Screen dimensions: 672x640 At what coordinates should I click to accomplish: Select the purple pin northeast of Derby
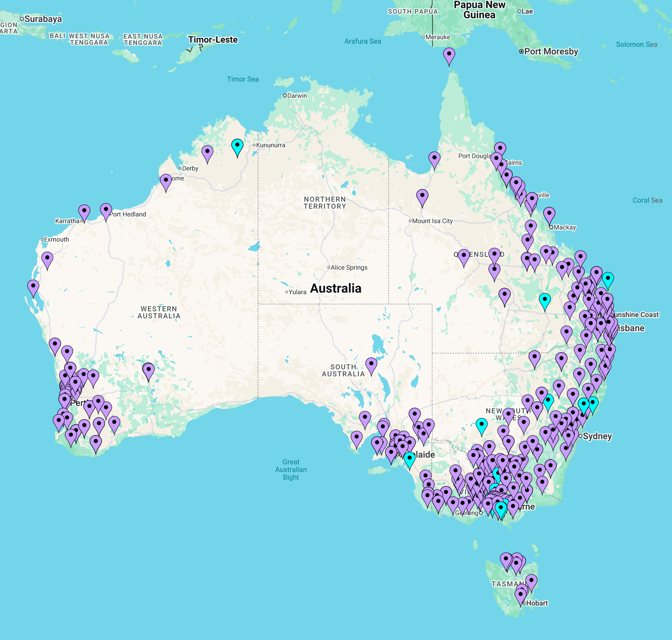pyautogui.click(x=207, y=154)
